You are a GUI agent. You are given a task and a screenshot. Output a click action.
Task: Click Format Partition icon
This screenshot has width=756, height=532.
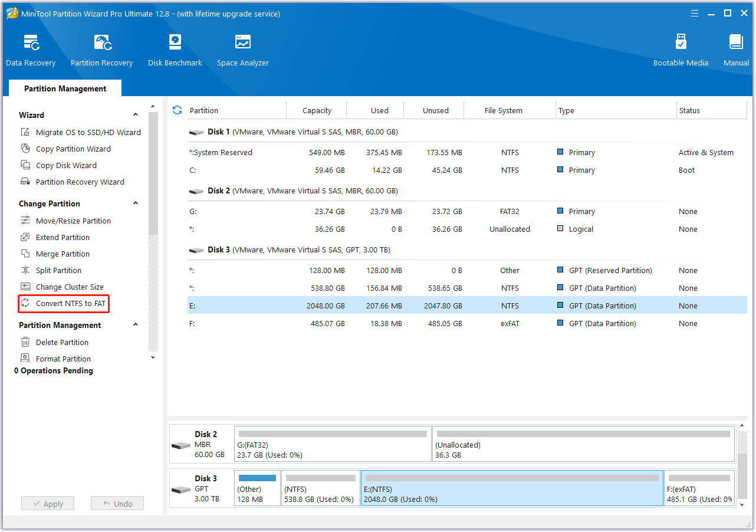(25, 358)
